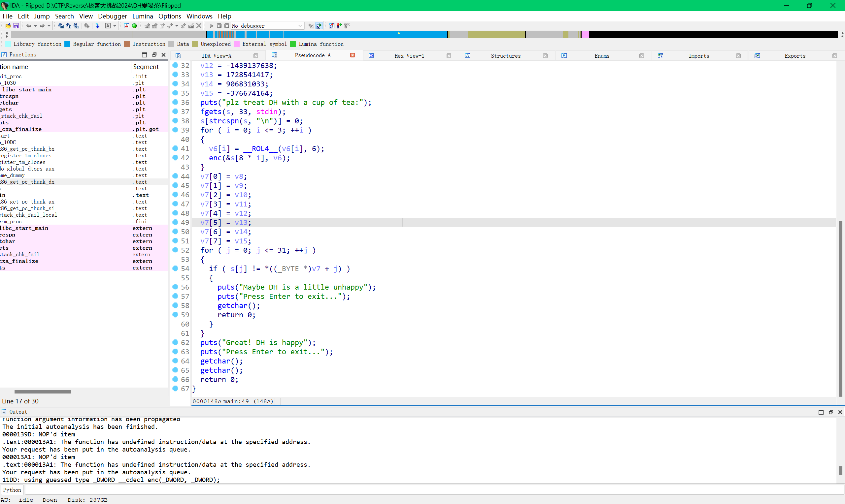Viewport: 845px width, 504px height.
Task: Click the red warning triangle icon
Action: click(x=126, y=26)
